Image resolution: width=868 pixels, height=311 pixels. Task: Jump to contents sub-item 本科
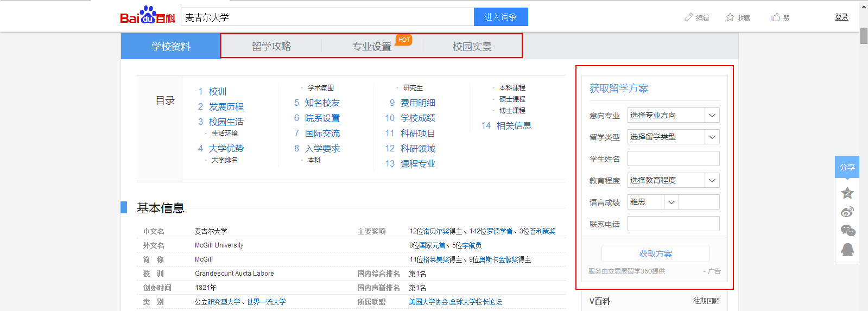click(314, 160)
